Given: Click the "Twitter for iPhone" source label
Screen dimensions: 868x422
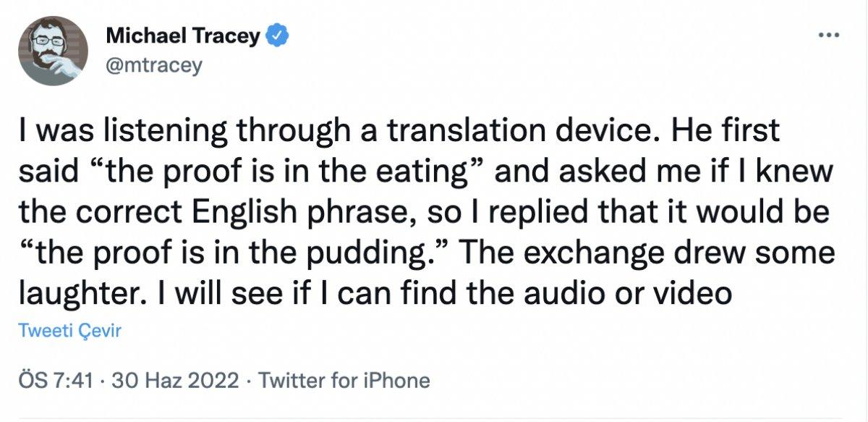Looking at the screenshot, I should coord(344,380).
